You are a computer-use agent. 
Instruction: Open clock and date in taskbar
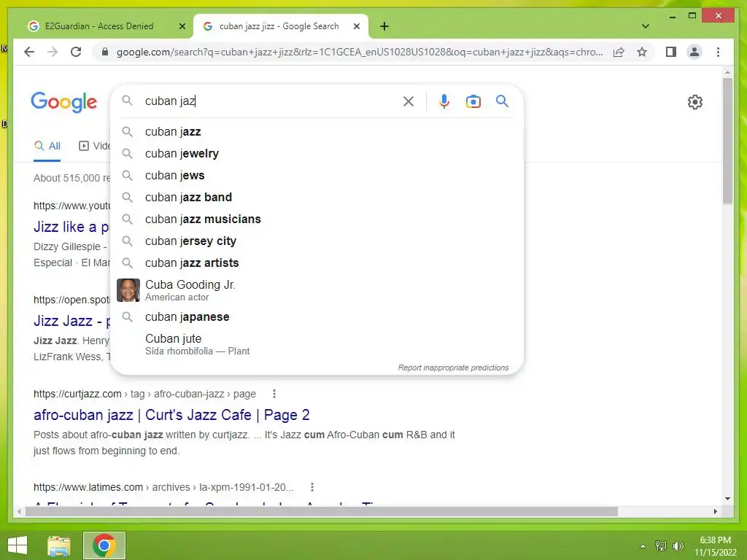pos(715,546)
